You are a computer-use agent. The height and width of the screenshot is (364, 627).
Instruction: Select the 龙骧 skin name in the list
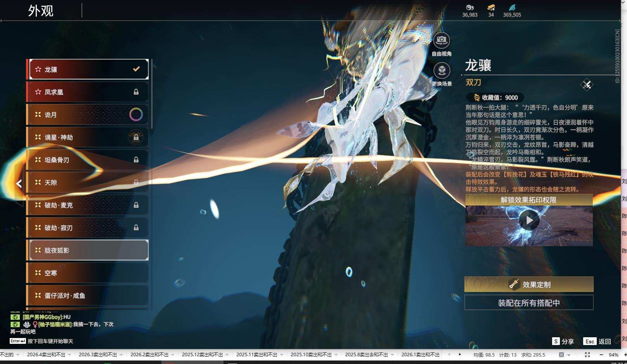(51, 69)
